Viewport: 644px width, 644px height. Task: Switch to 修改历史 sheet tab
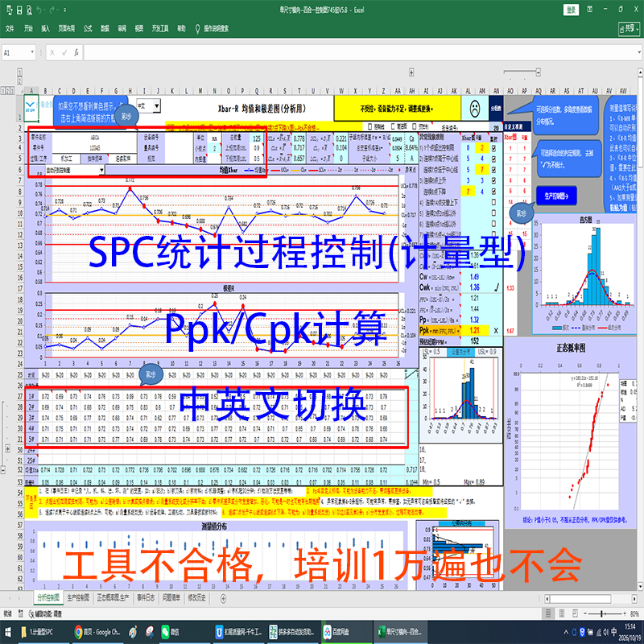pyautogui.click(x=196, y=597)
